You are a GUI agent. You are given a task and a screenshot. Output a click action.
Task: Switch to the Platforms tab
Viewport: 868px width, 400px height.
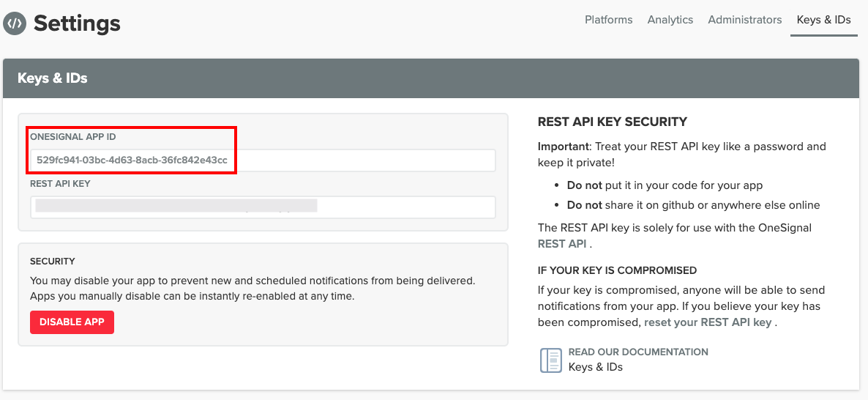tap(608, 20)
